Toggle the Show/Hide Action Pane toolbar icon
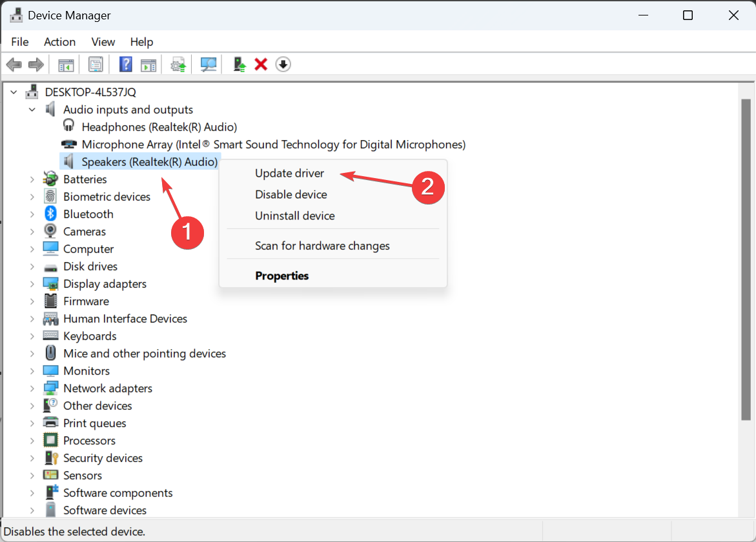Viewport: 756px width, 542px height. (x=148, y=65)
